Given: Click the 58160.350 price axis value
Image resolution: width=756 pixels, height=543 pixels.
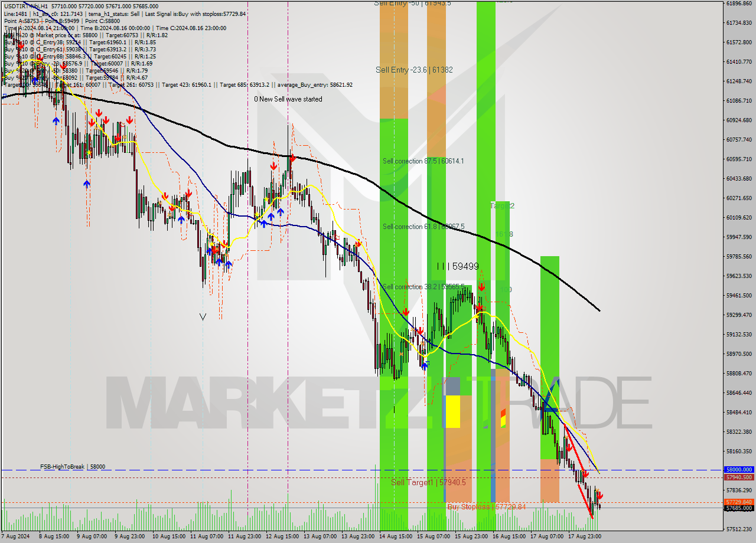Looking at the screenshot, I should coord(739,451).
